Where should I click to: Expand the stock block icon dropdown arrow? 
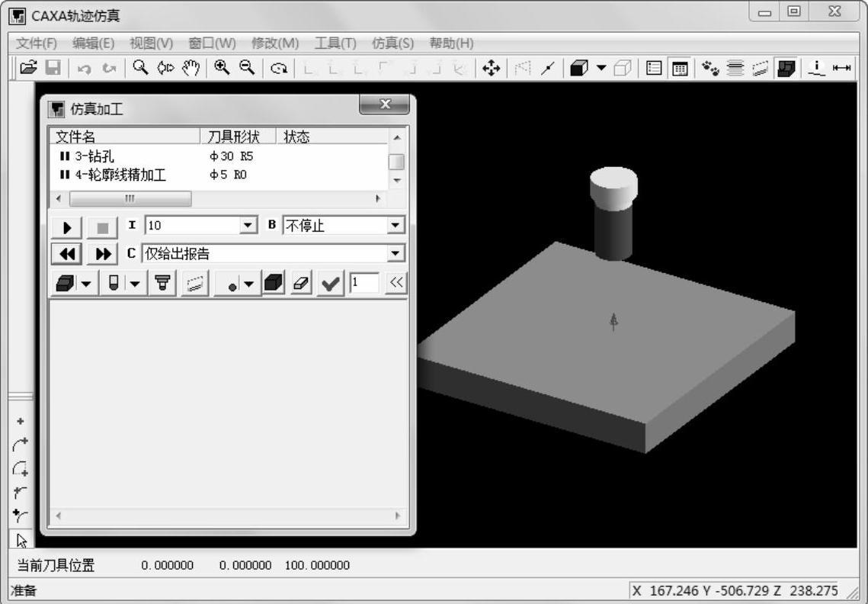tap(86, 284)
